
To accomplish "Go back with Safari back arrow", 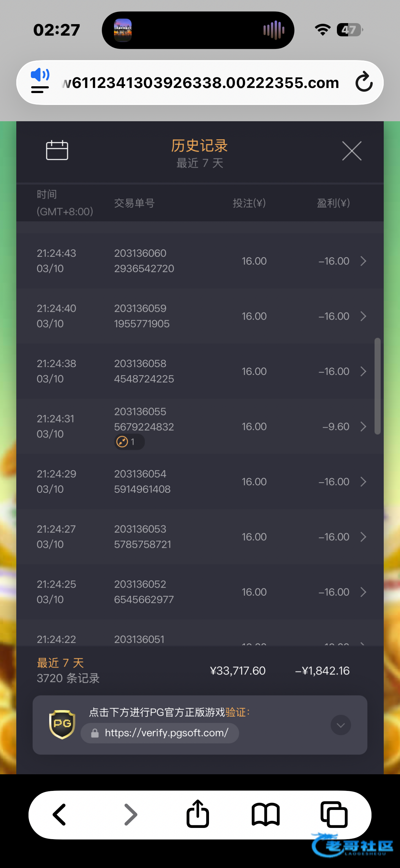I will tap(60, 814).
